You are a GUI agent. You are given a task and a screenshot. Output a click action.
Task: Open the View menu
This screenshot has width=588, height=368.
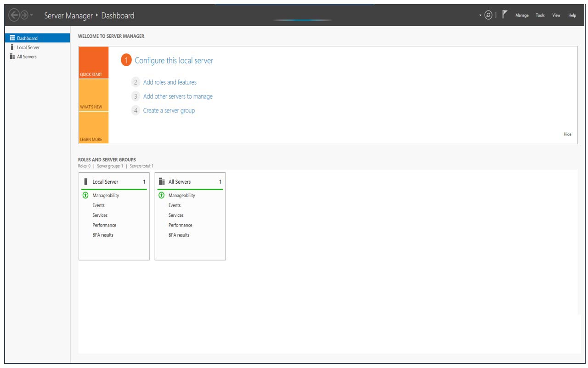(x=556, y=16)
